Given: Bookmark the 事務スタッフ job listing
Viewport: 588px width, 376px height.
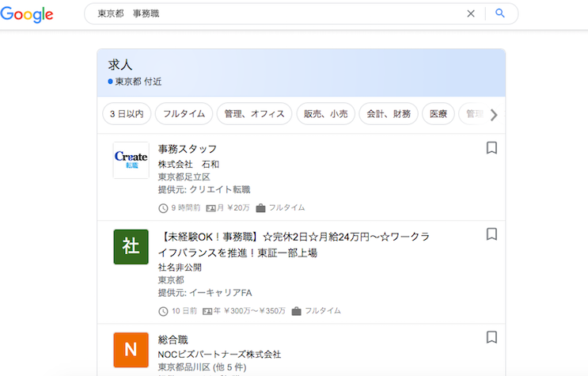Looking at the screenshot, I should point(491,148).
